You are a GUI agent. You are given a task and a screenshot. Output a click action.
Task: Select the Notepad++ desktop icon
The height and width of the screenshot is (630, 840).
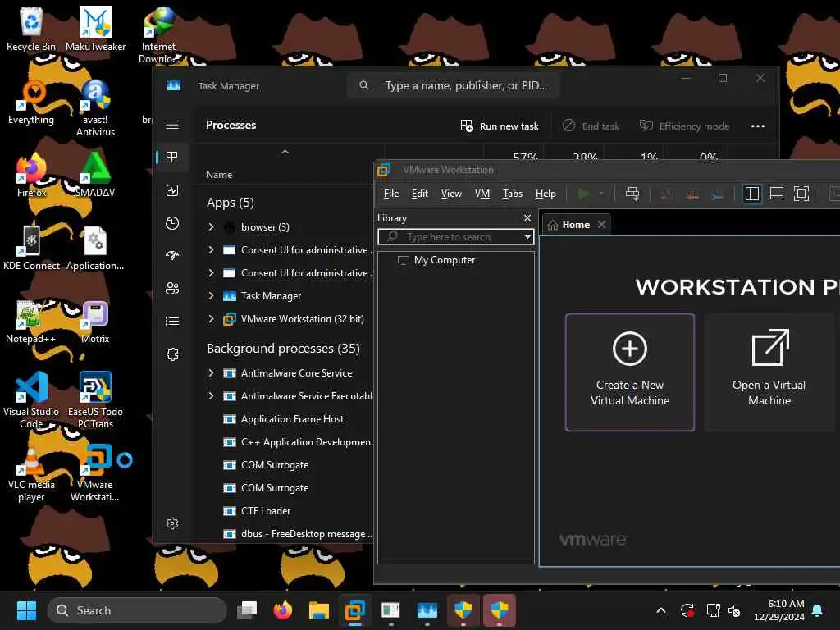point(30,322)
